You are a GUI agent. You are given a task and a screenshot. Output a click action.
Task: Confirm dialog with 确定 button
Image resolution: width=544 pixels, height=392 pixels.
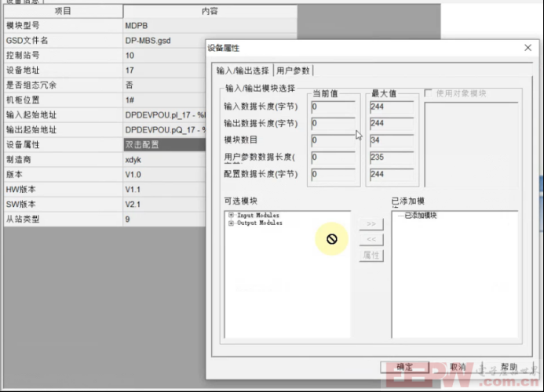coord(404,367)
